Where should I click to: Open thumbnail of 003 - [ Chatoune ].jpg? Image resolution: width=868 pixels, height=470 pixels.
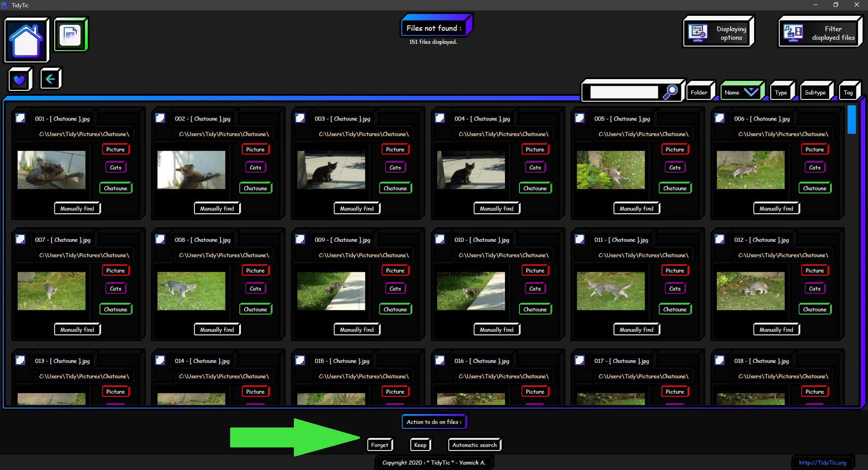click(331, 170)
